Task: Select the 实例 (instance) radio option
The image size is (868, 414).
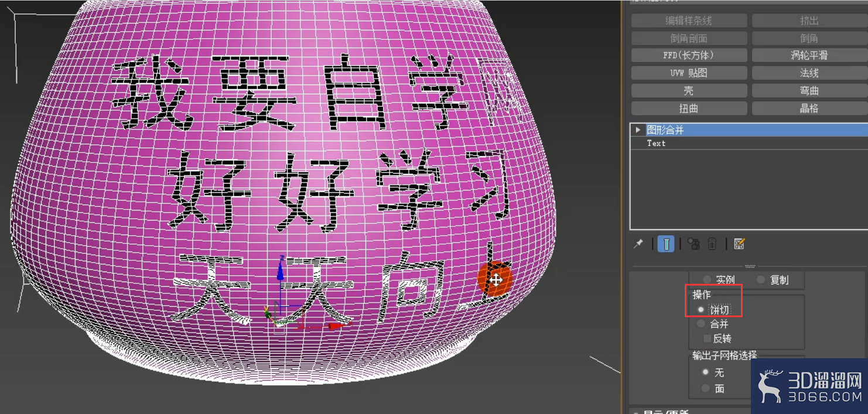Action: click(x=707, y=280)
